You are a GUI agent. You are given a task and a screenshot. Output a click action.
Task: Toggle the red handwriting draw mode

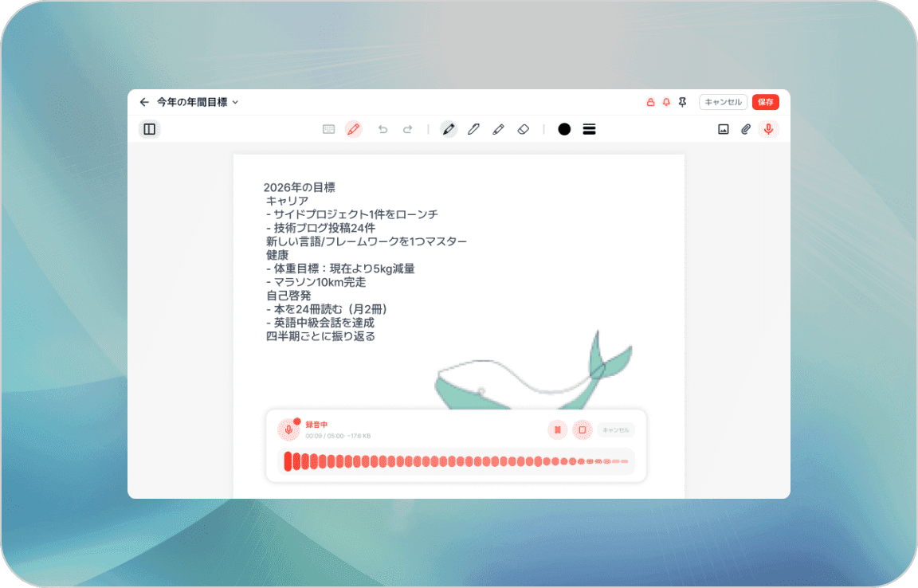click(353, 129)
